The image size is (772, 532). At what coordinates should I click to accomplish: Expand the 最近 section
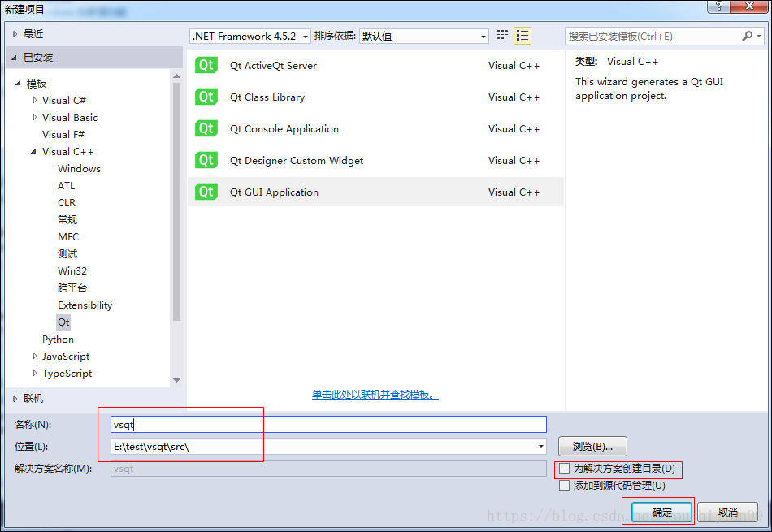pos(15,34)
